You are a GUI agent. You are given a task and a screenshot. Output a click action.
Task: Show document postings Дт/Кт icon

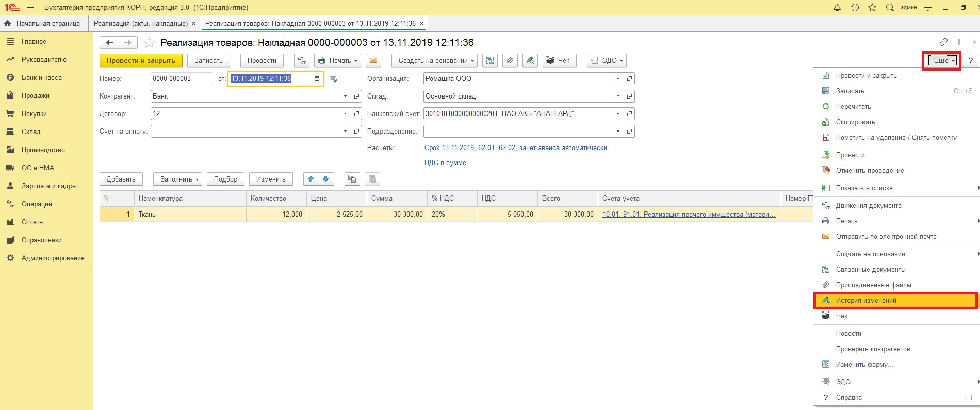(x=302, y=60)
